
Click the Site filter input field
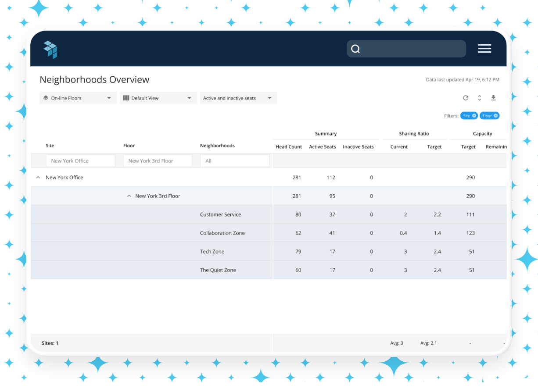click(x=80, y=160)
